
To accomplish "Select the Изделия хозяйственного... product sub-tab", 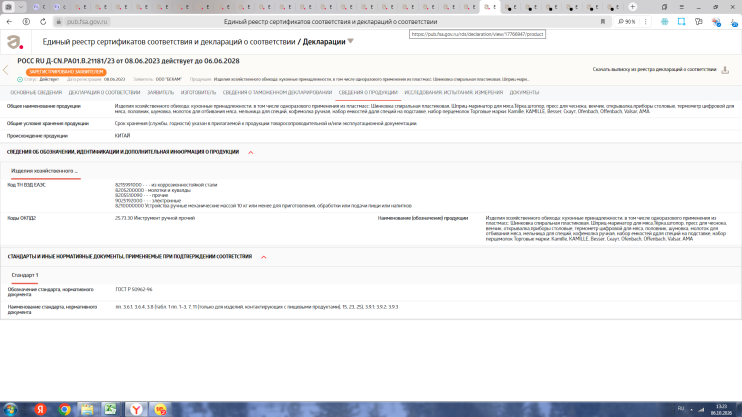I will point(44,171).
